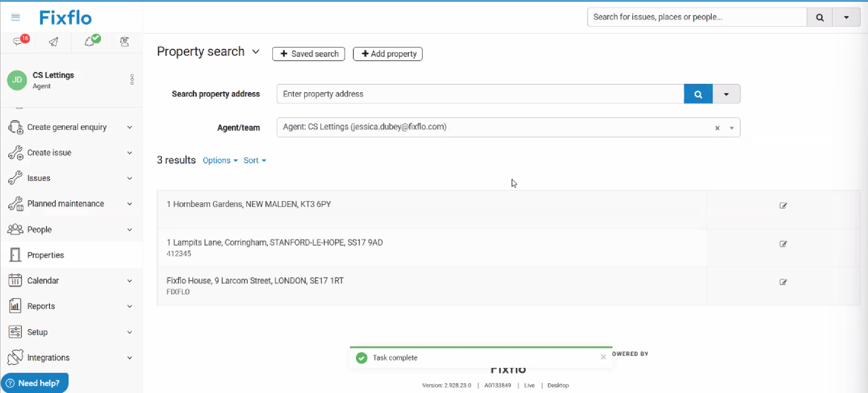Screen dimensions: 868x393
Task: Click the blue property address search button
Action: coord(698,94)
